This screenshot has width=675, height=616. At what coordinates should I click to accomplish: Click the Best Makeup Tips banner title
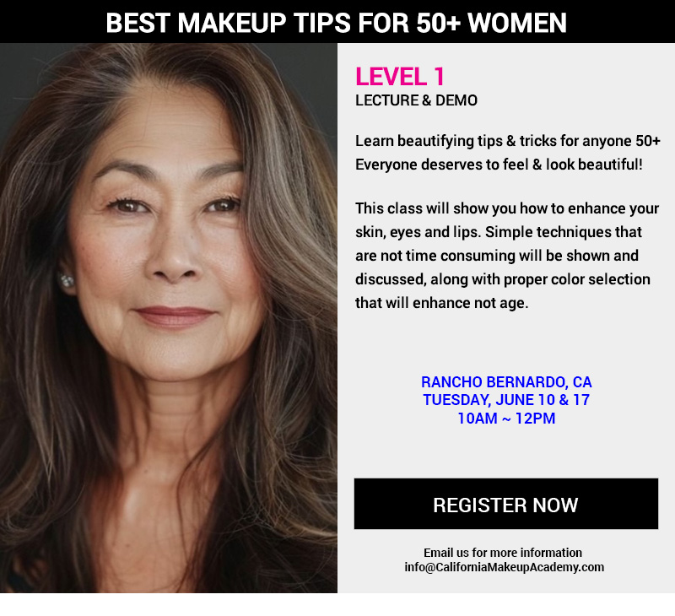pyautogui.click(x=336, y=23)
